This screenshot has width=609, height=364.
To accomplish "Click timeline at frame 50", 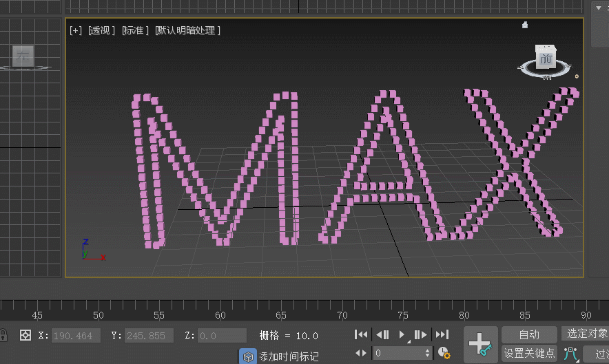I will 99,315.
